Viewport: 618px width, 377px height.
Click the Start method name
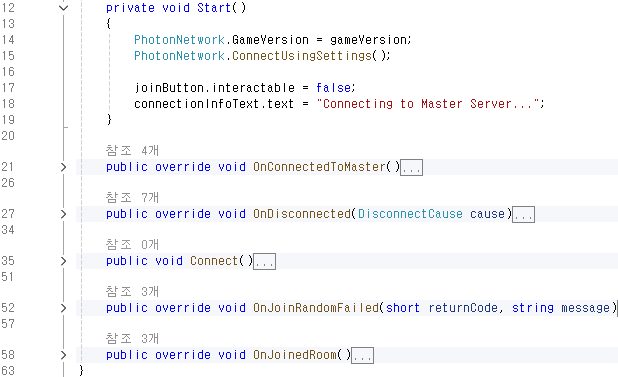tap(214, 7)
